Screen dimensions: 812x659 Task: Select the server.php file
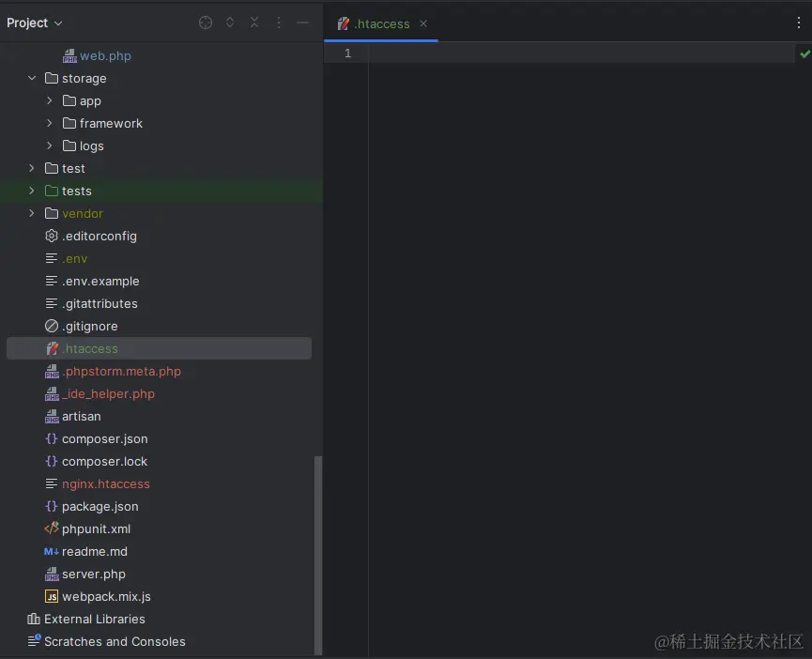coord(94,574)
